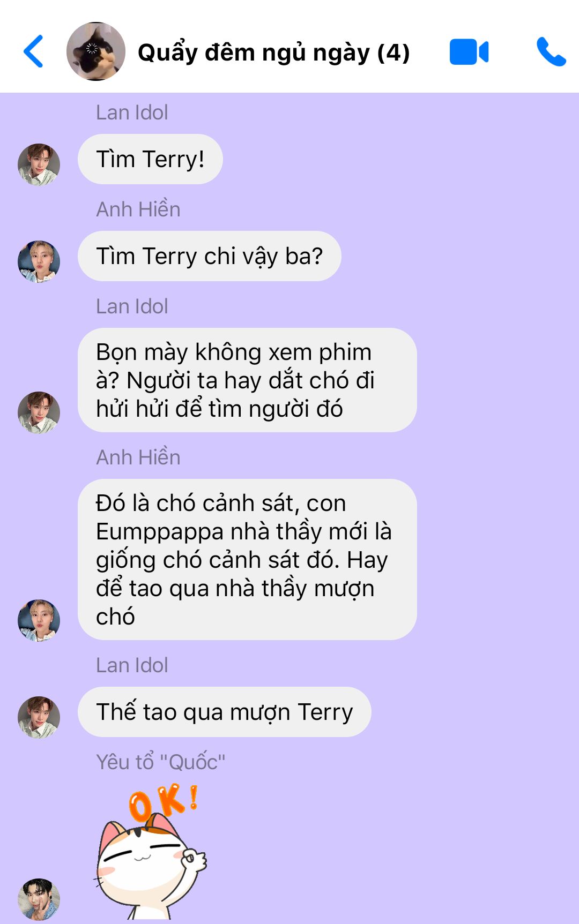The height and width of the screenshot is (924, 579).
Task: Tap Anh Hiền's avatar beside the "chó cảnh sát" message
Action: coord(39,620)
